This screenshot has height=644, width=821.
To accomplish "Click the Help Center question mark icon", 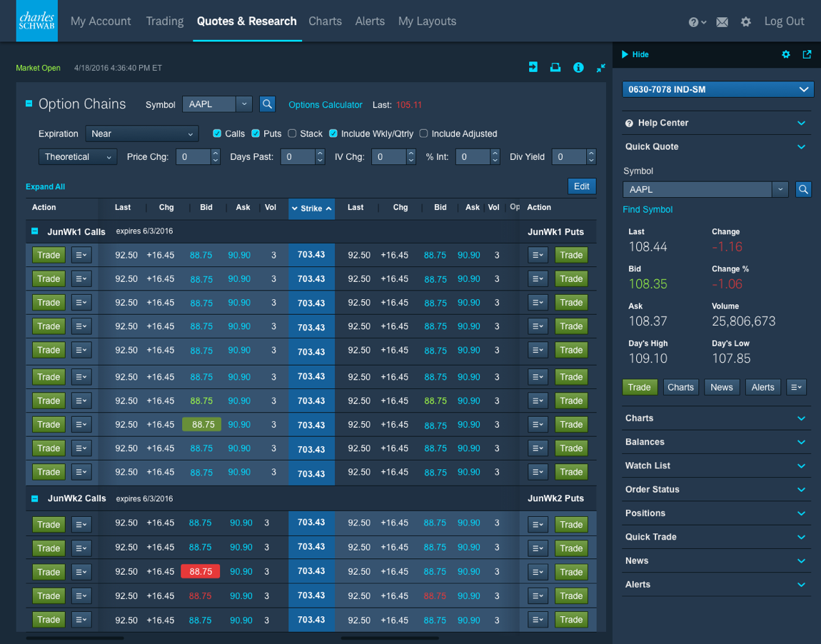I will click(x=629, y=124).
